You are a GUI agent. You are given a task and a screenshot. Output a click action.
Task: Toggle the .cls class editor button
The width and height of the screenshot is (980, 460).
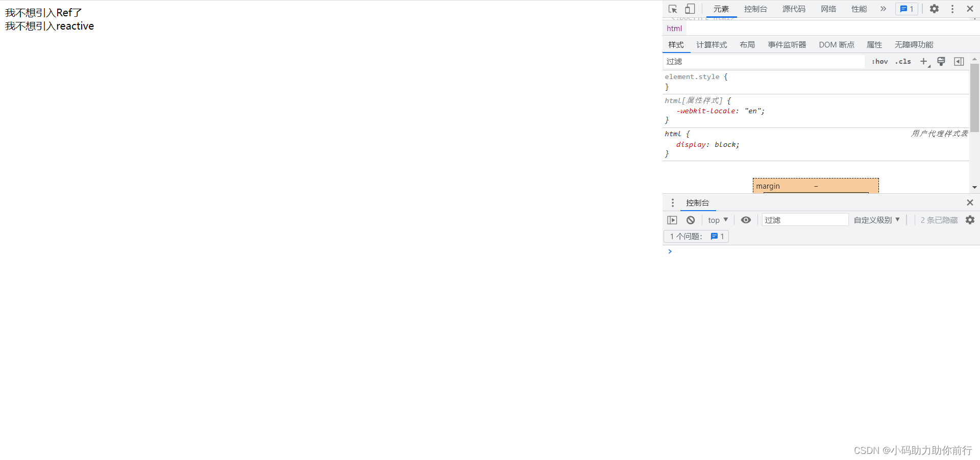click(903, 62)
